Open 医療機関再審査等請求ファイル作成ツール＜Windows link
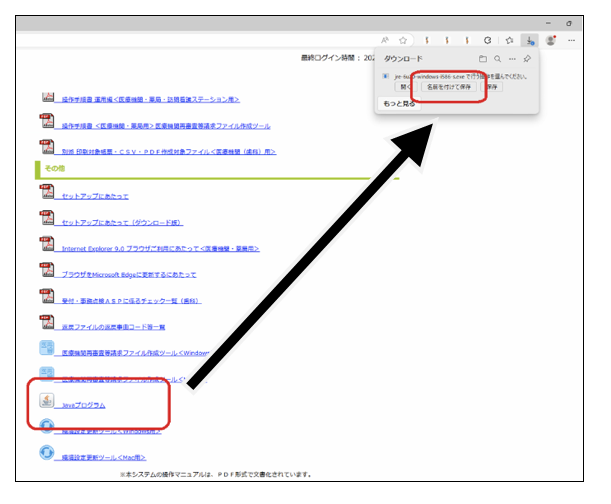 (x=135, y=353)
